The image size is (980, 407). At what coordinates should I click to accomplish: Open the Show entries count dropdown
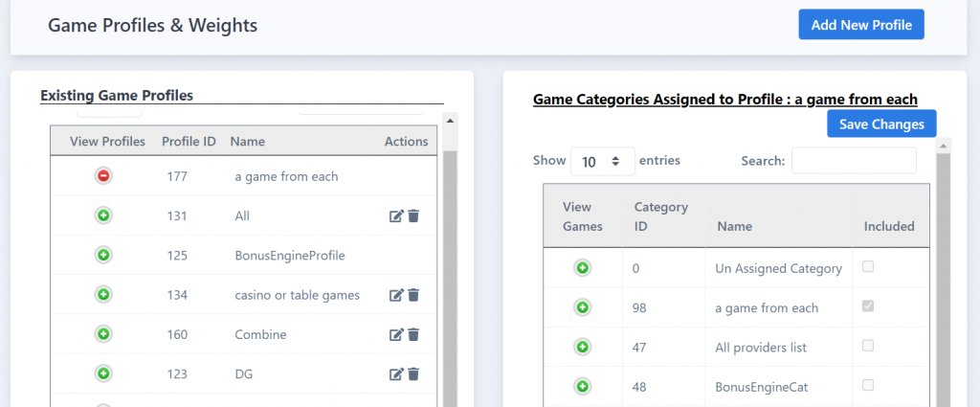(603, 161)
